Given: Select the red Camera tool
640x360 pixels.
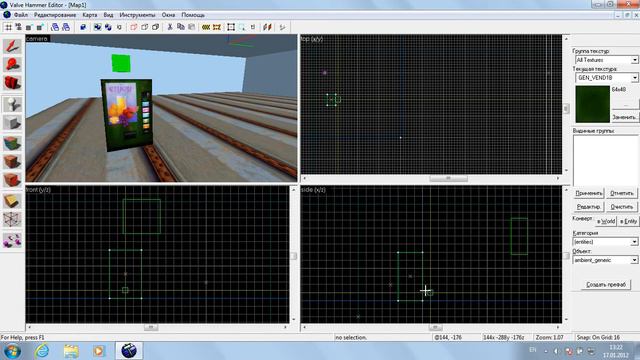Looking at the screenshot, I should pos(12,83).
